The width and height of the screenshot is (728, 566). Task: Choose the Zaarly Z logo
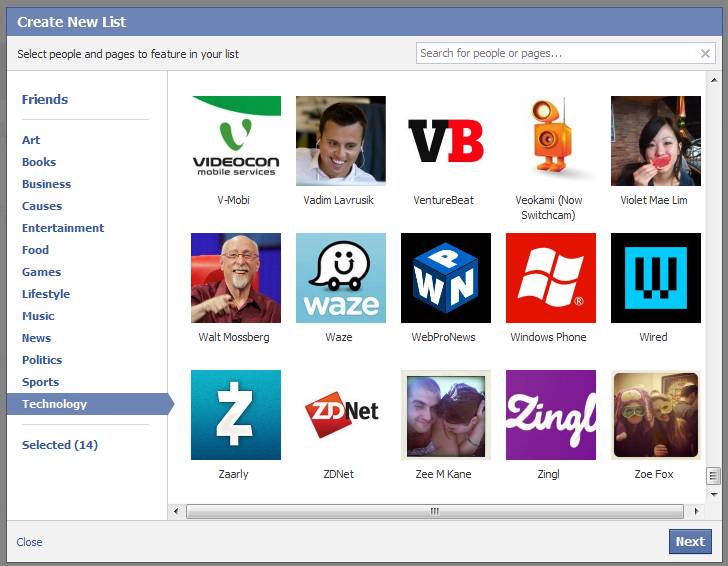click(x=236, y=415)
